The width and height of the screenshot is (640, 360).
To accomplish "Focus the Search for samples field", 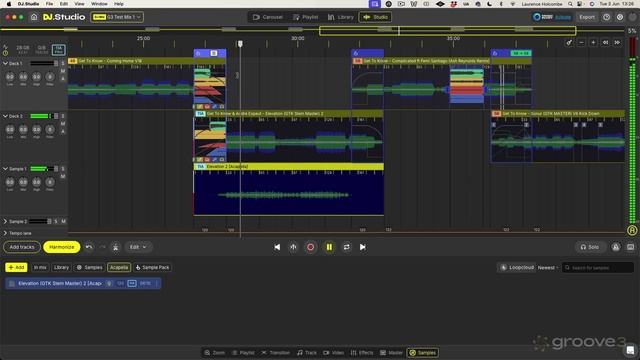I will (x=598, y=268).
